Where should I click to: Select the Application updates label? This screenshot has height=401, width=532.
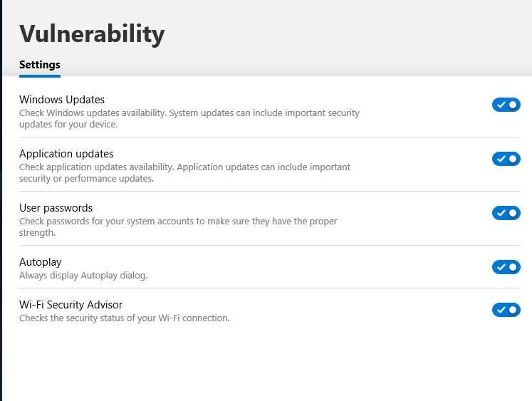[x=66, y=154]
